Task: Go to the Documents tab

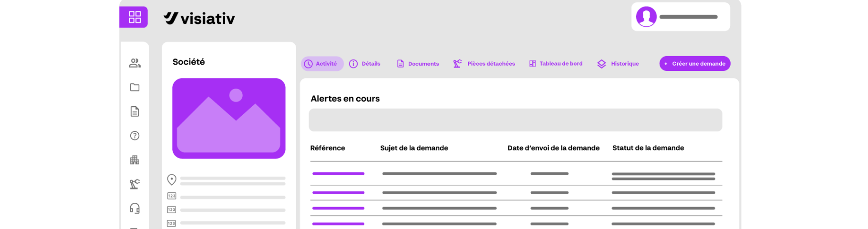Action: click(418, 64)
